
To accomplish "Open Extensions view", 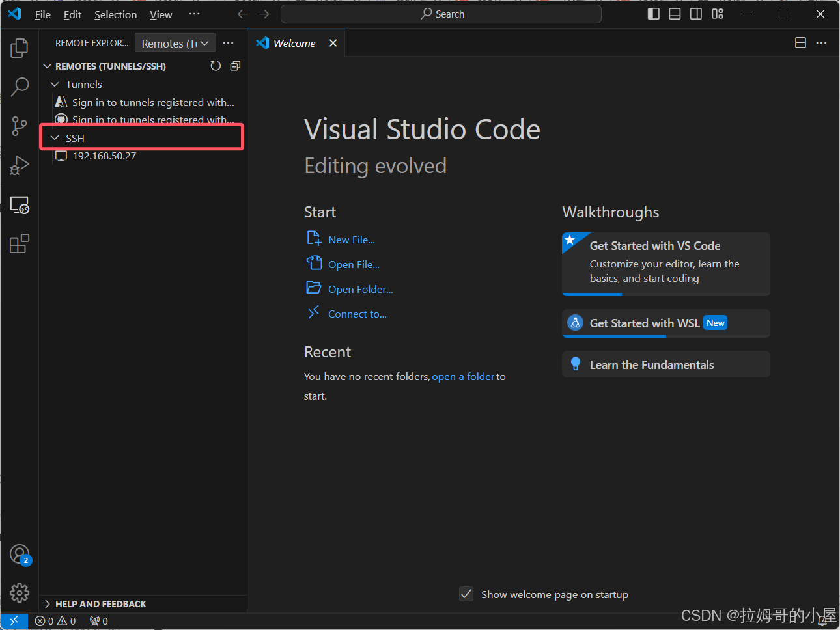I will pos(20,244).
